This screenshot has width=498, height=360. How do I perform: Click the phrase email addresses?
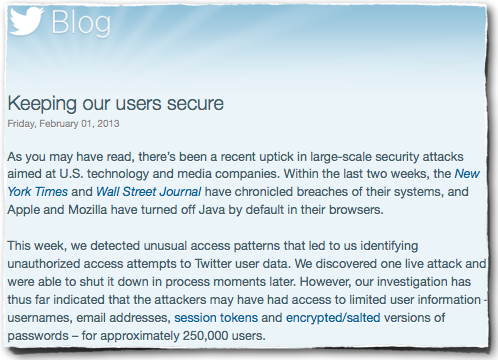(123, 318)
